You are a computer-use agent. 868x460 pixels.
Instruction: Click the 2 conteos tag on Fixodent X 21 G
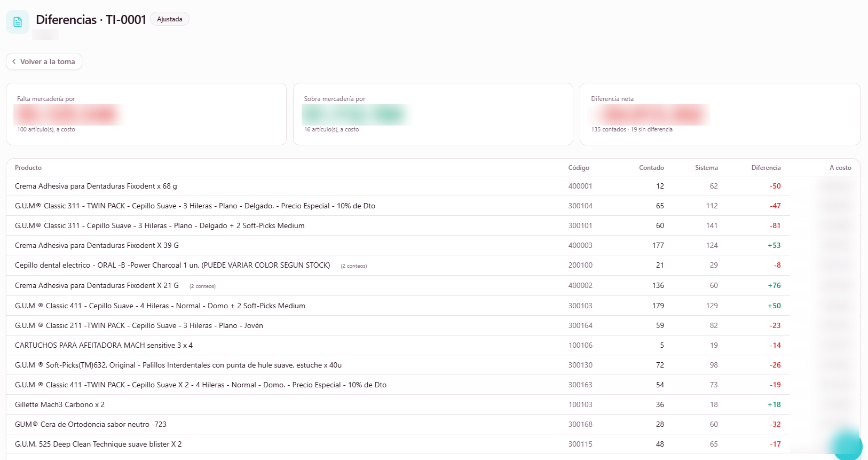[x=202, y=286]
